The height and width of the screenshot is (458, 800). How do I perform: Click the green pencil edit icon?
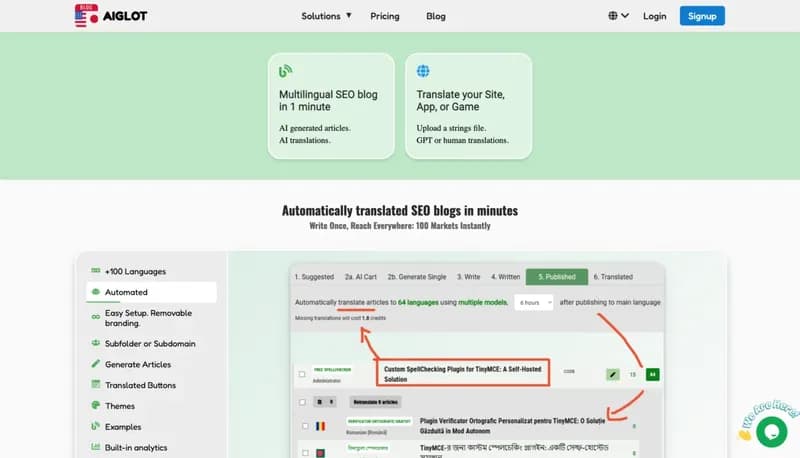[613, 374]
